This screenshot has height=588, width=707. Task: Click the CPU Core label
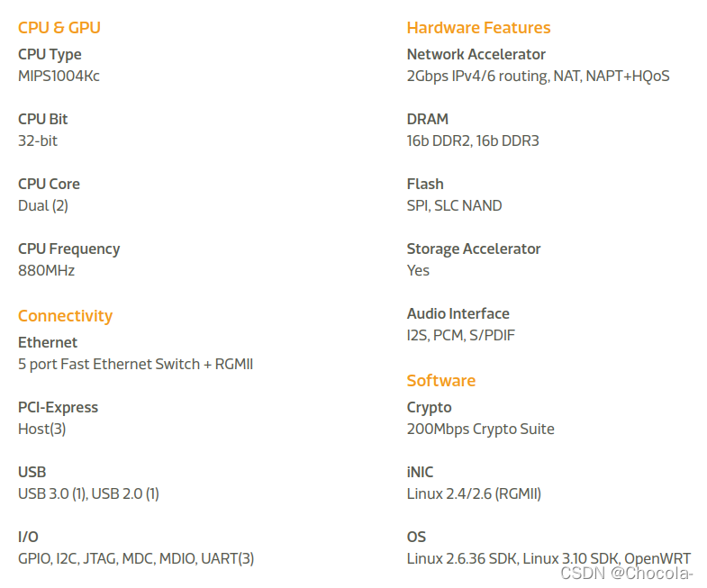pyautogui.click(x=49, y=184)
